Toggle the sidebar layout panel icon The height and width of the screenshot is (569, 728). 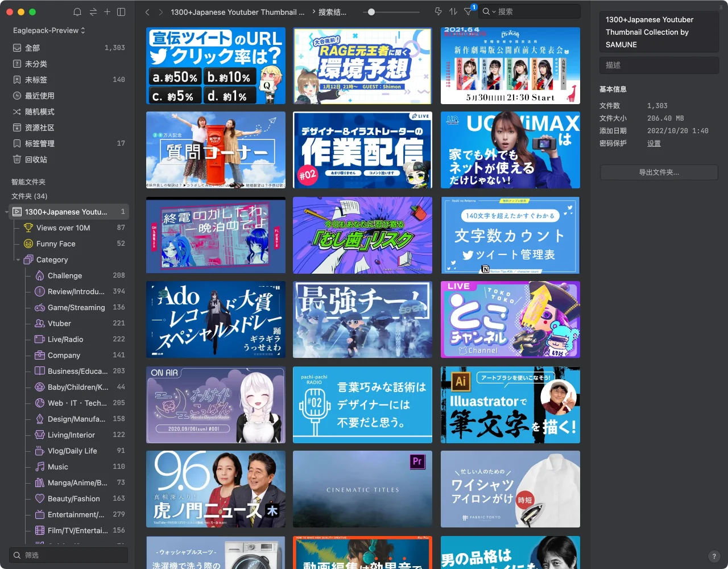tap(121, 12)
